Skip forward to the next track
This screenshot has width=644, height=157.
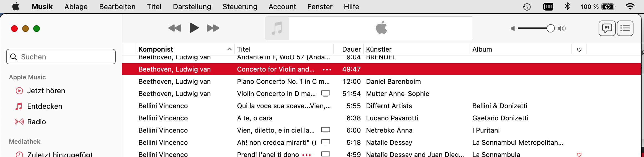[213, 28]
